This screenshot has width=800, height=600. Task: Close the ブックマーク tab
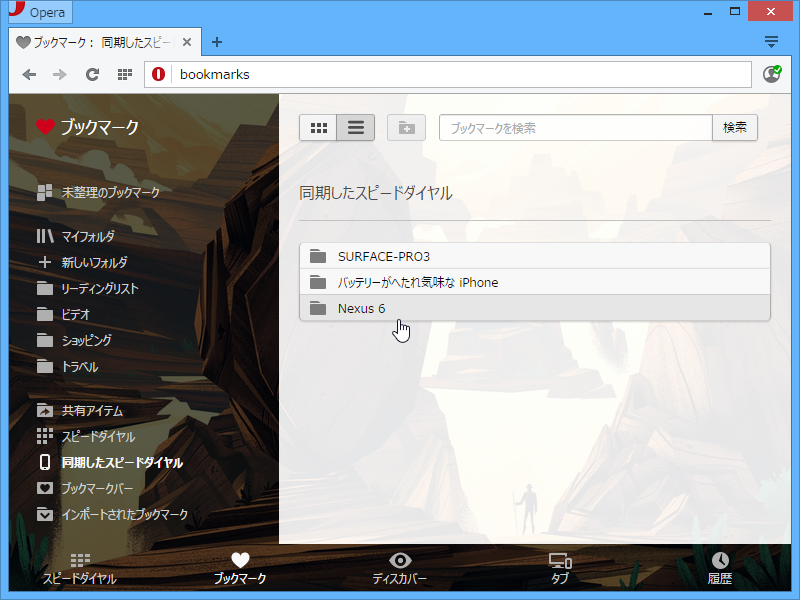187,42
